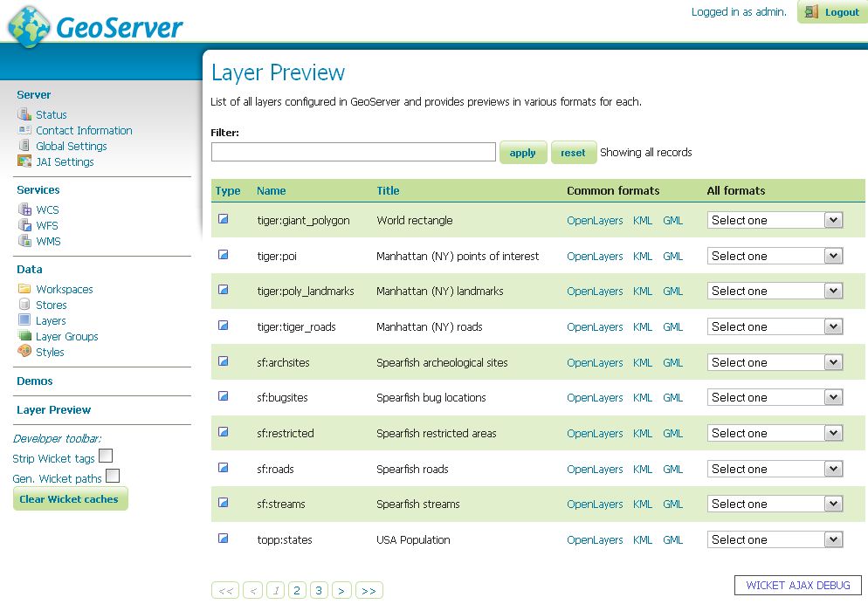Open All formats dropdown for topp:states
Image resolution: width=868 pixels, height=604 pixels.
click(775, 539)
